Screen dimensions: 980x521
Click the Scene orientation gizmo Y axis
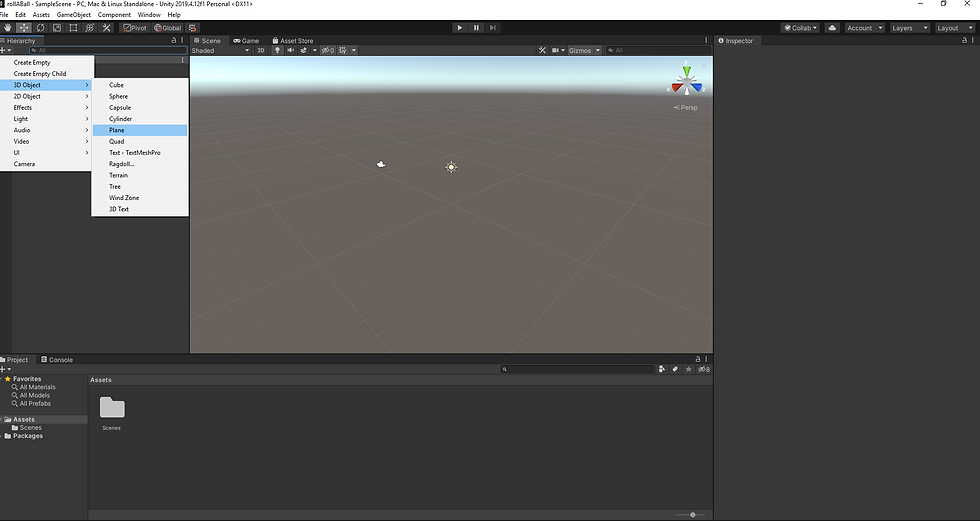pyautogui.click(x=687, y=71)
